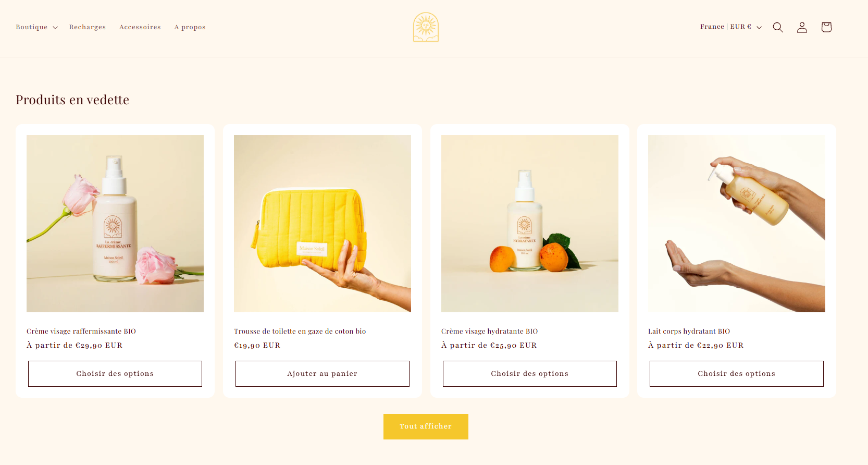This screenshot has height=465, width=868.
Task: Go to Recharges menu item
Action: (x=88, y=27)
